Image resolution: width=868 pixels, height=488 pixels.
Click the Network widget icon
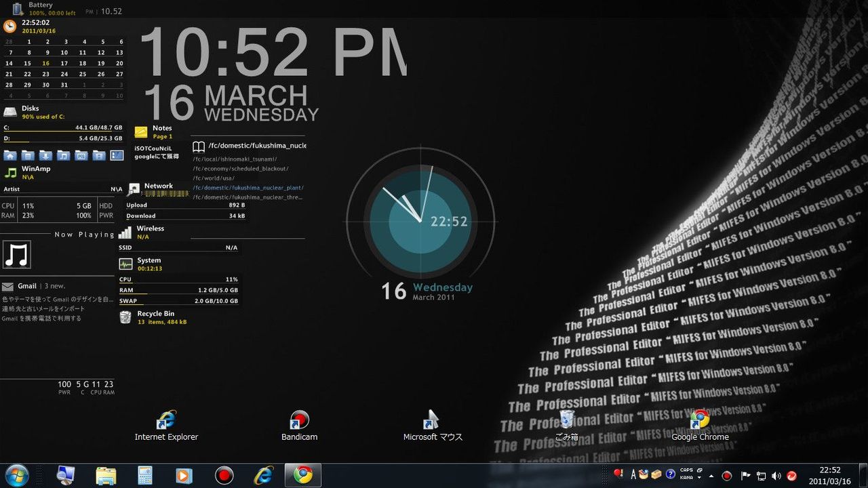(134, 189)
